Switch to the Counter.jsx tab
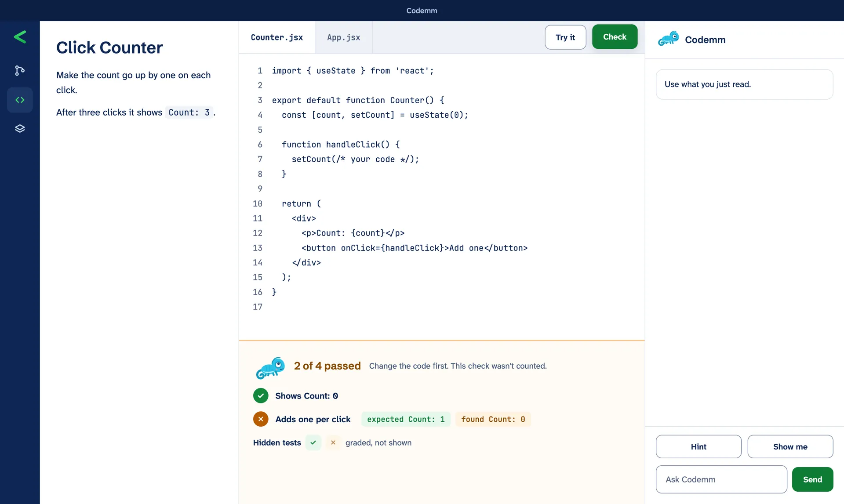Screen dimensions: 844x504 click(x=277, y=37)
